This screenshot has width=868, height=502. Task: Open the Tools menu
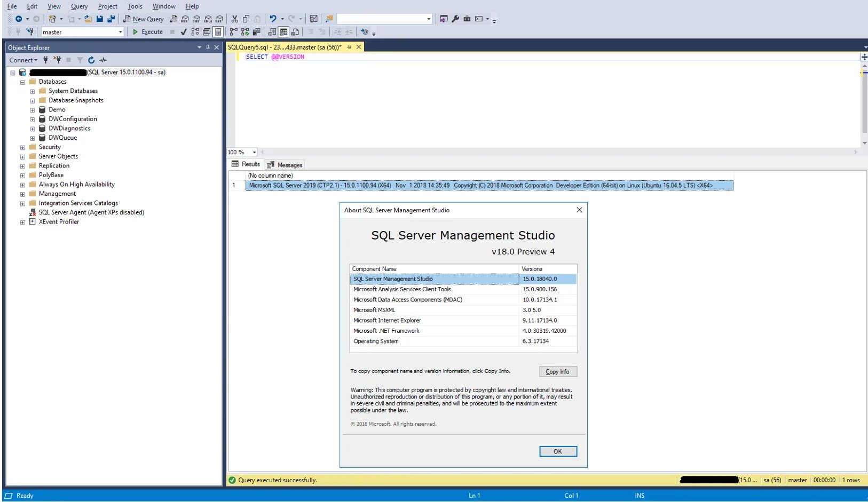(135, 6)
